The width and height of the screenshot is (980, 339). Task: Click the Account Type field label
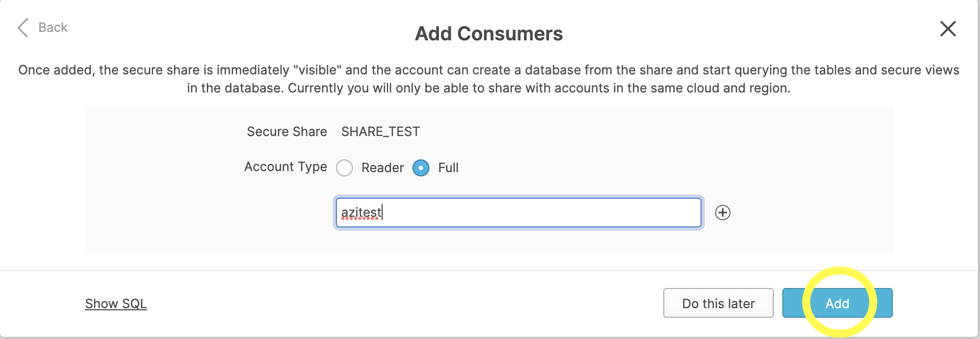[x=285, y=167]
